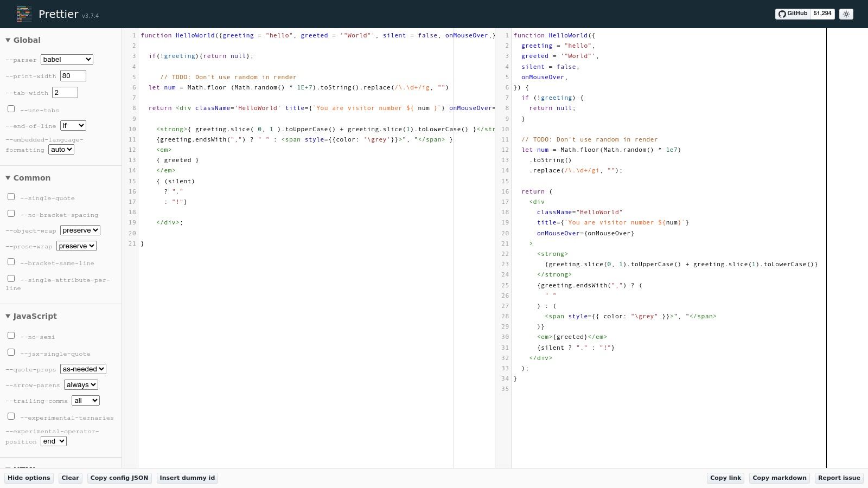
Task: Enable the --use-tabs checkbox
Action: click(11, 109)
